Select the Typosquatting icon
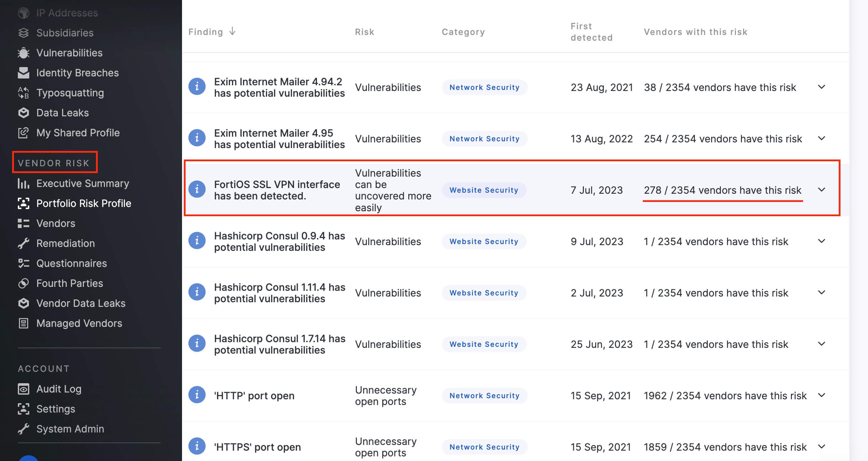 pos(24,93)
